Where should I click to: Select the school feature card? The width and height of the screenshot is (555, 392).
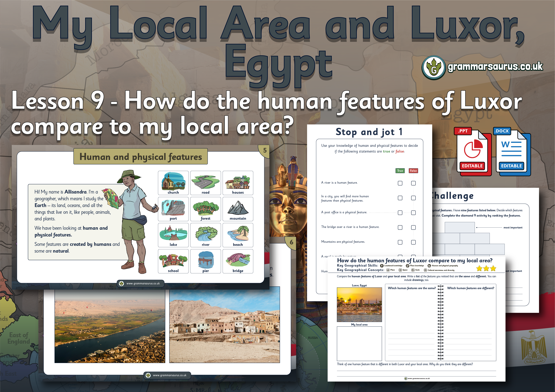(173, 261)
